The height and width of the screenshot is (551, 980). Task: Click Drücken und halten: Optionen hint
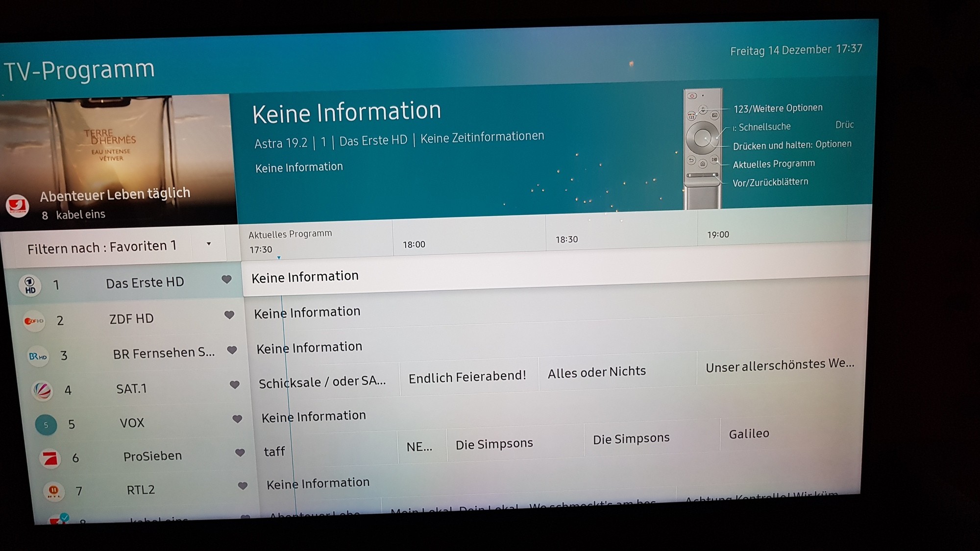point(792,145)
